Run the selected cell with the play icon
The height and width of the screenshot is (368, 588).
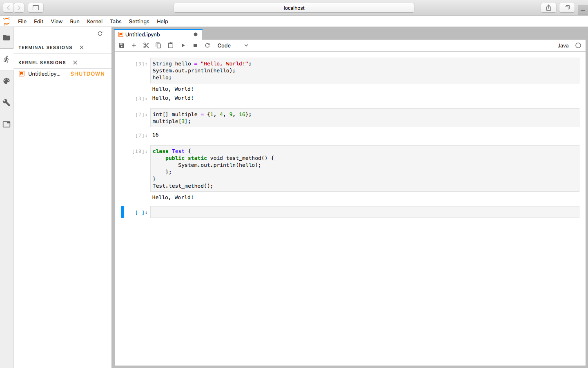[x=183, y=45]
